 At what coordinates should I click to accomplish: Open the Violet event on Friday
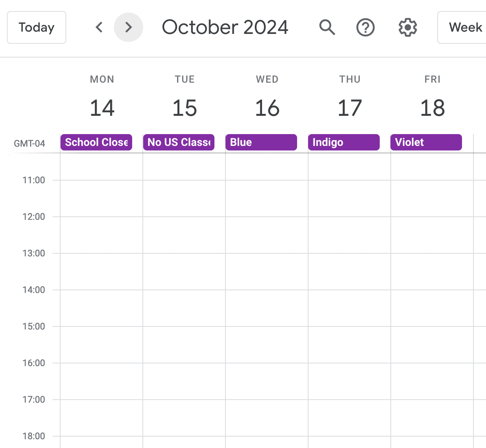[x=426, y=142]
